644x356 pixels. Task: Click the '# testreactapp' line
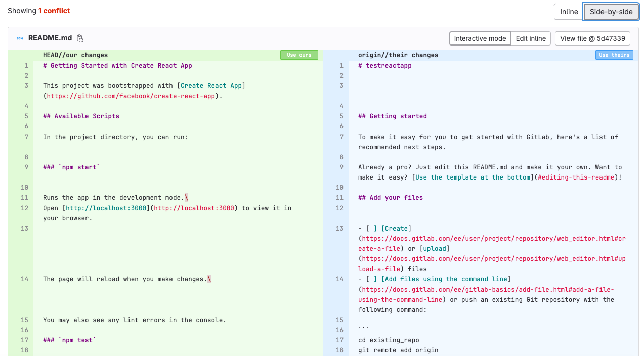pyautogui.click(x=384, y=65)
